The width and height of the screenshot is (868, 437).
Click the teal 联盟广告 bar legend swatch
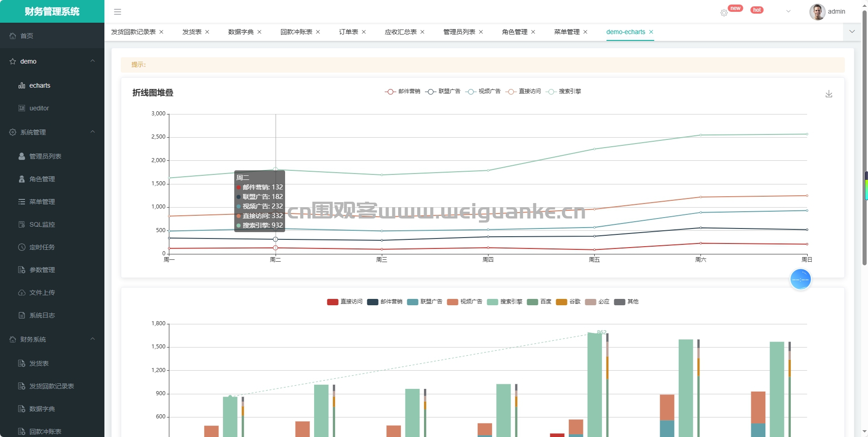click(x=413, y=302)
